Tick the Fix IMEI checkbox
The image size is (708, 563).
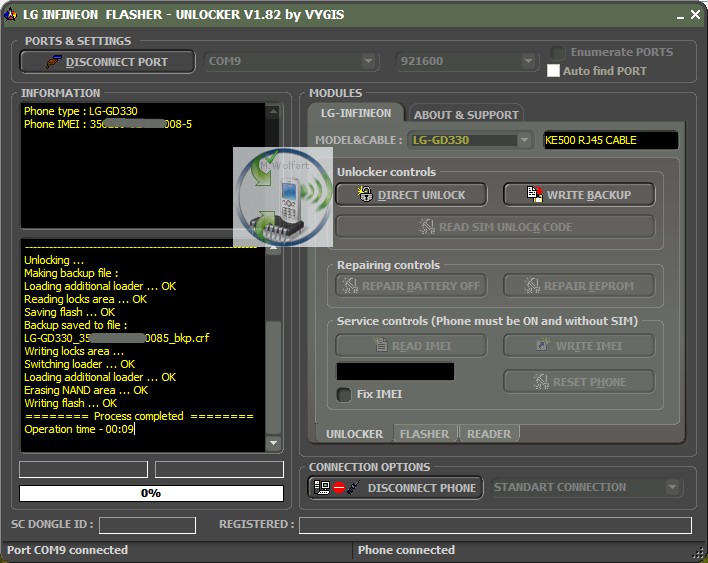[x=344, y=394]
